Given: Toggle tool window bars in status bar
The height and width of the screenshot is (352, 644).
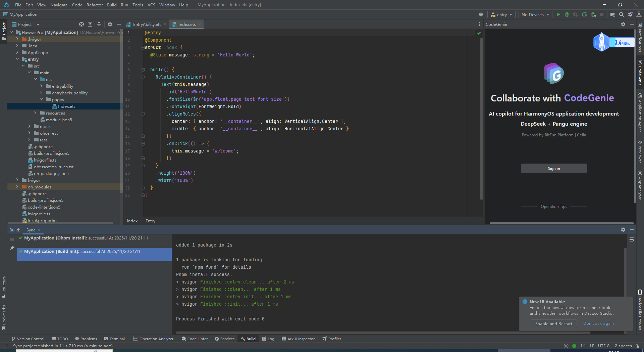Looking at the screenshot, I should (6, 346).
